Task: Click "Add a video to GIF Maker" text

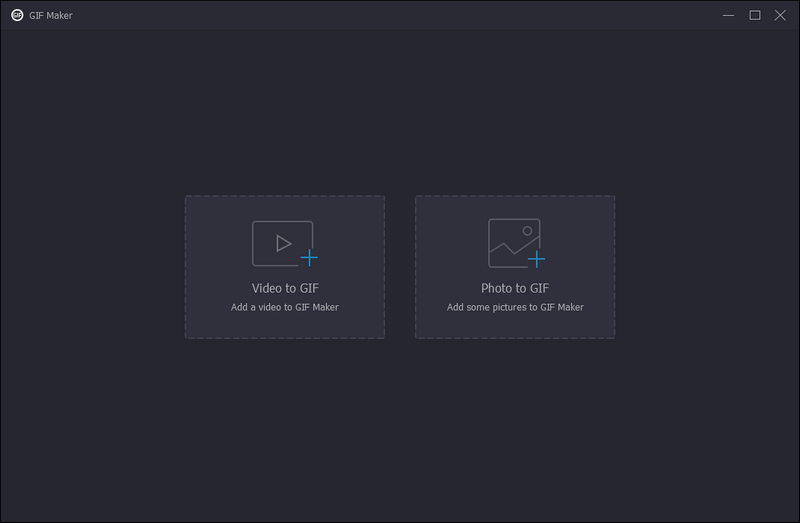Action: coord(285,307)
